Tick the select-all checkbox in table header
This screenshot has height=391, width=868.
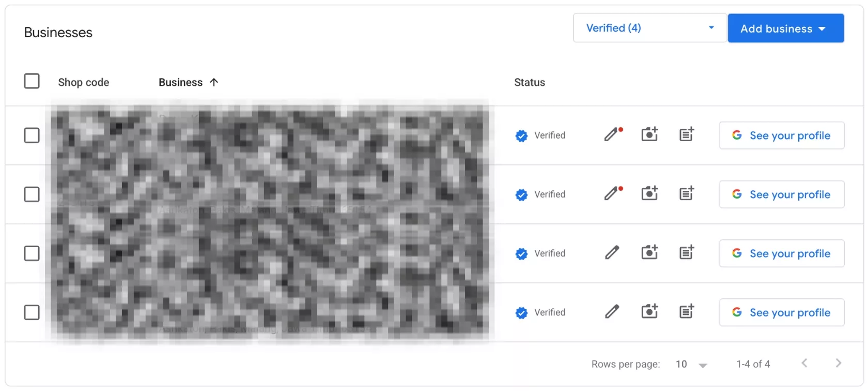(x=32, y=81)
